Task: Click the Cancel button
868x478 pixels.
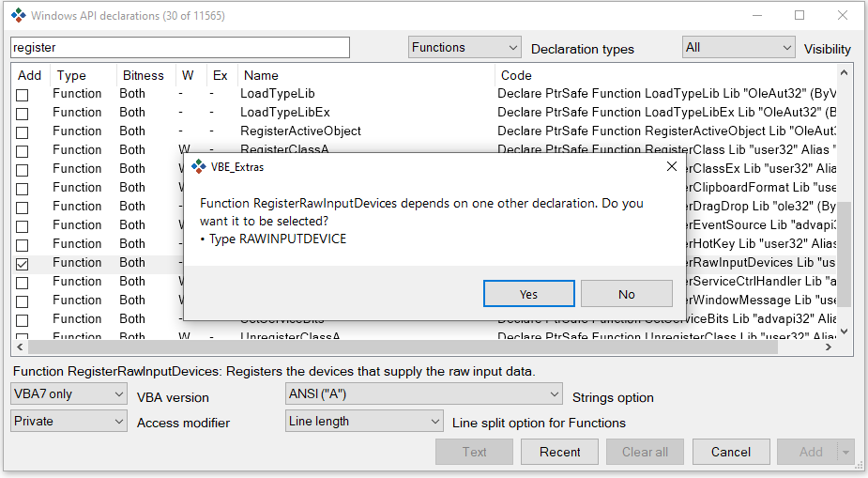Action: [731, 452]
